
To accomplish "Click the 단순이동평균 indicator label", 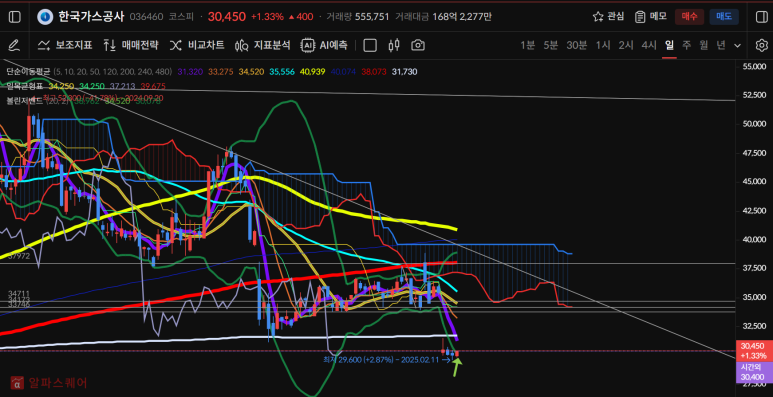I will [28, 72].
